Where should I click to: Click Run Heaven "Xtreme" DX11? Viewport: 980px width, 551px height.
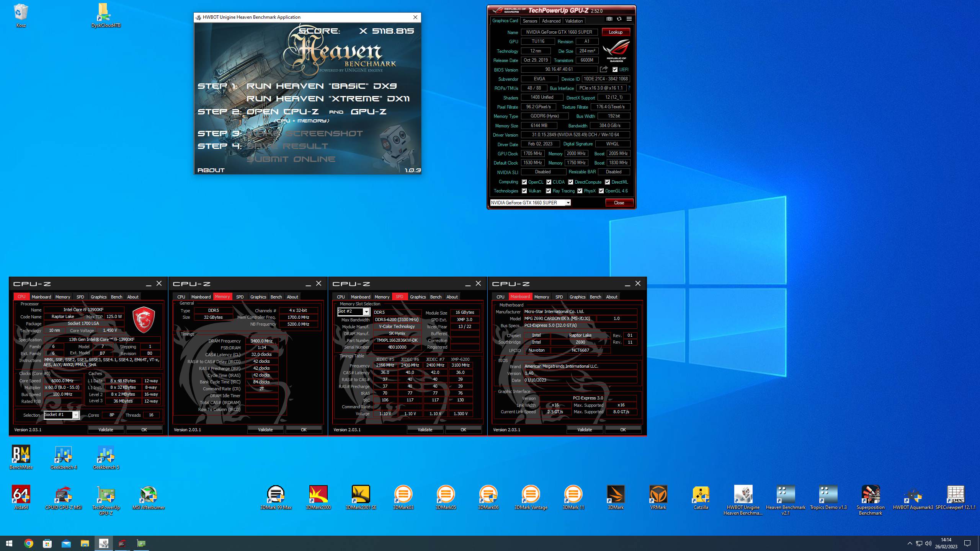(328, 99)
